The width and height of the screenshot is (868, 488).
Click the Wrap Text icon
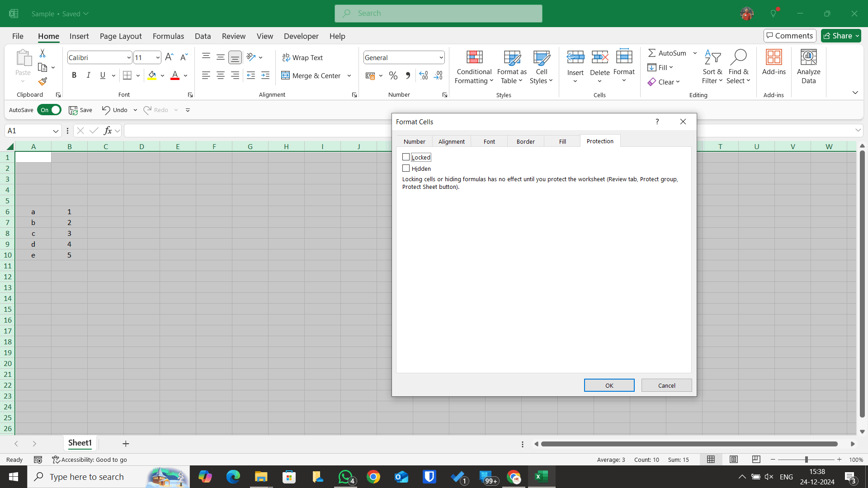point(286,57)
